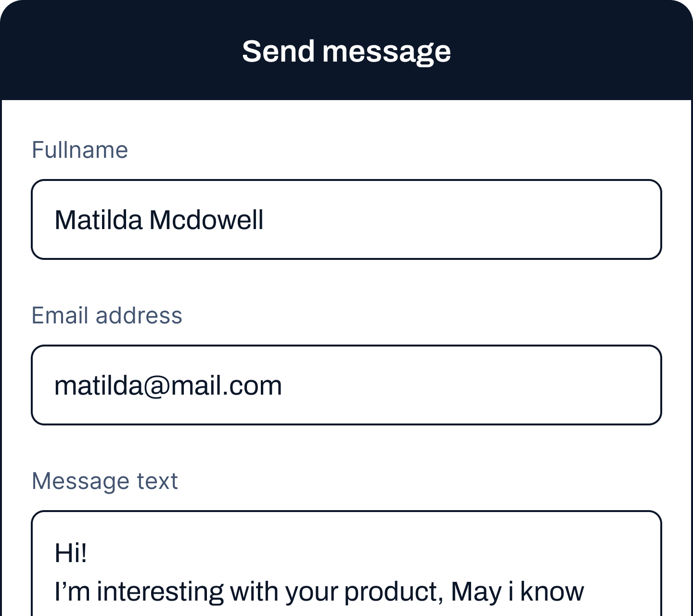Screen dimensions: 693x616
Task: Click the Message text label
Action: (105, 481)
